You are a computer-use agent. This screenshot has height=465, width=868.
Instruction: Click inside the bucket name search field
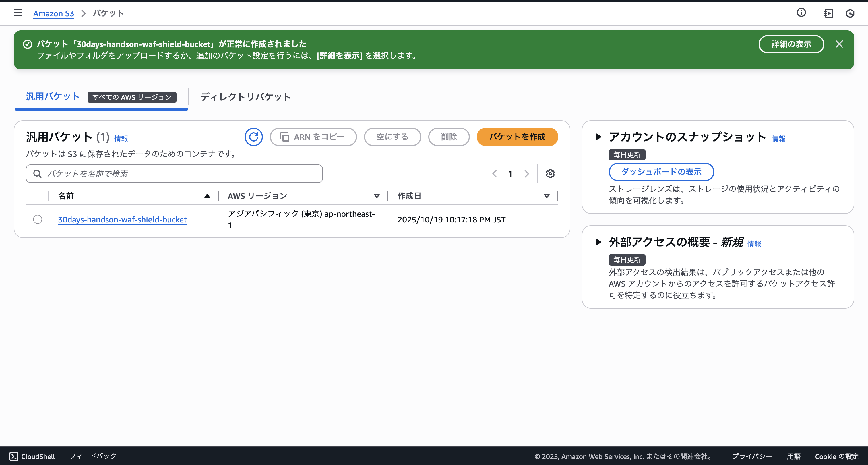pos(168,174)
